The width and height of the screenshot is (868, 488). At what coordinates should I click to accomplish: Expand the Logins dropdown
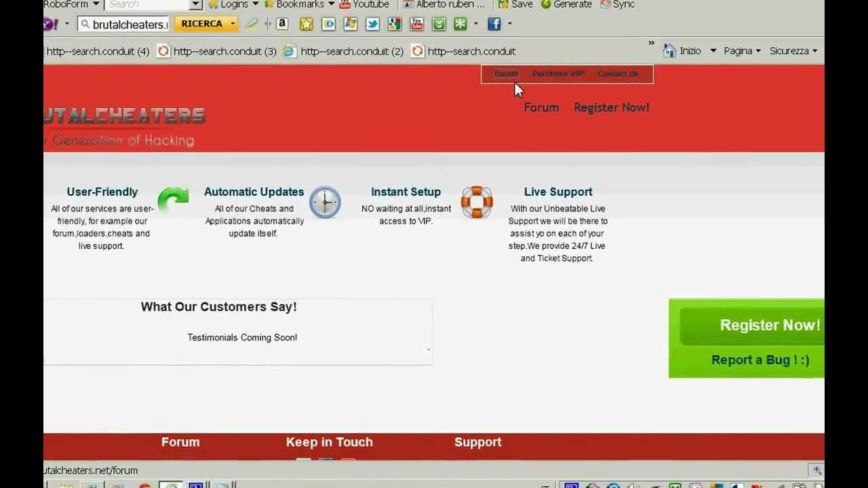pos(256,4)
